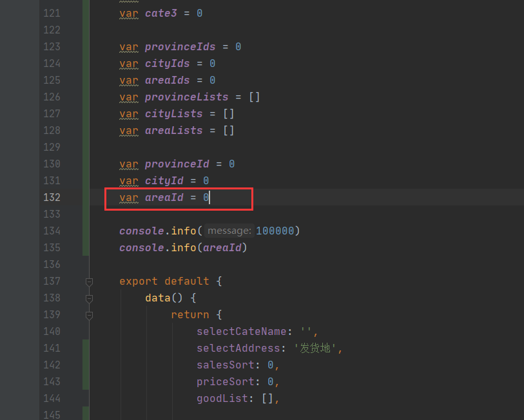524x420 pixels.
Task: Click the priceSort property
Action: [x=225, y=381]
